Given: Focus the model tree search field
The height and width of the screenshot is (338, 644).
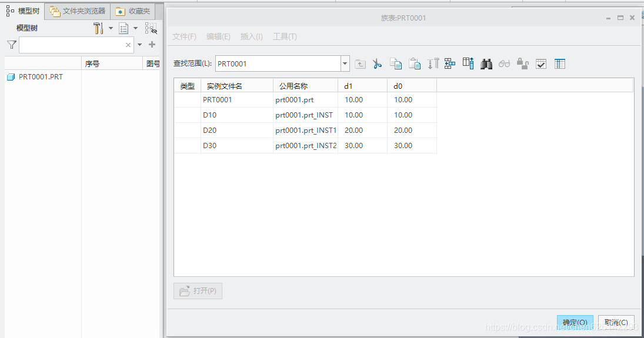Looking at the screenshot, I should tap(72, 45).
